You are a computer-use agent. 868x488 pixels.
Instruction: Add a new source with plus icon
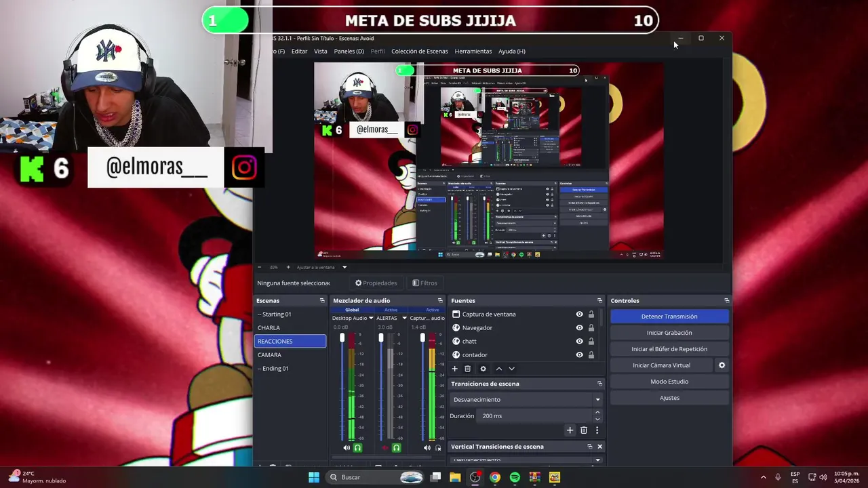pyautogui.click(x=454, y=369)
